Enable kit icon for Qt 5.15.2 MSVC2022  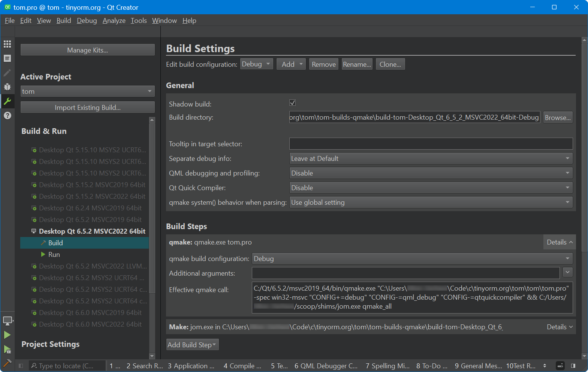[x=34, y=196]
